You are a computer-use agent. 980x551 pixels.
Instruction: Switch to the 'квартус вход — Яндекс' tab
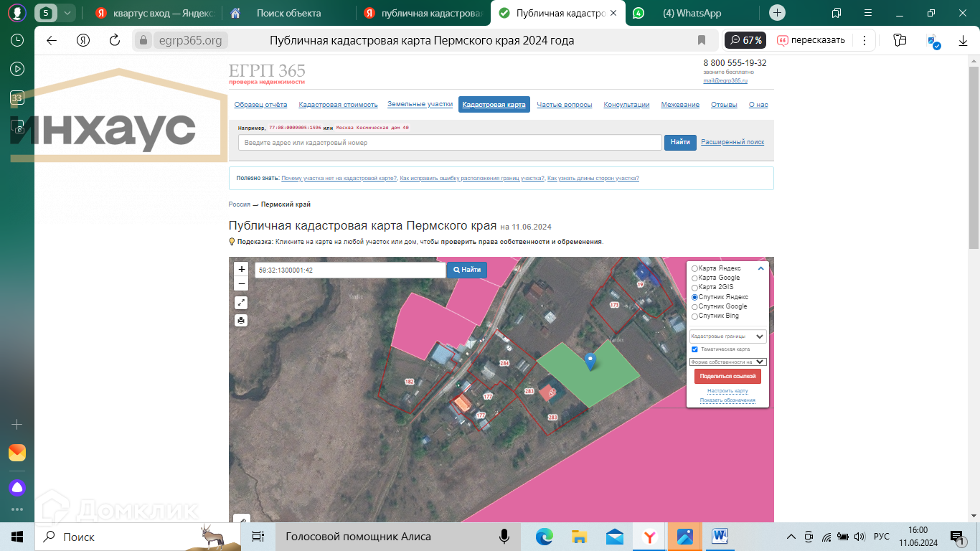[x=155, y=13]
